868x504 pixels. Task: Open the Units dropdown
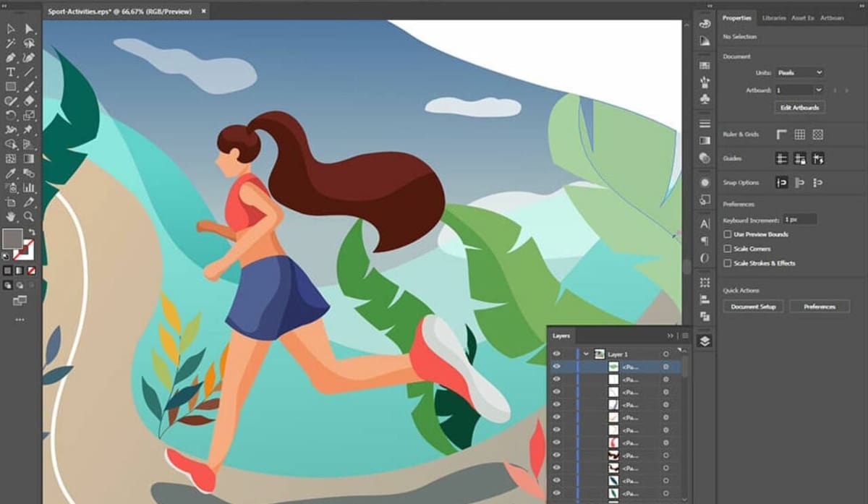click(x=799, y=73)
